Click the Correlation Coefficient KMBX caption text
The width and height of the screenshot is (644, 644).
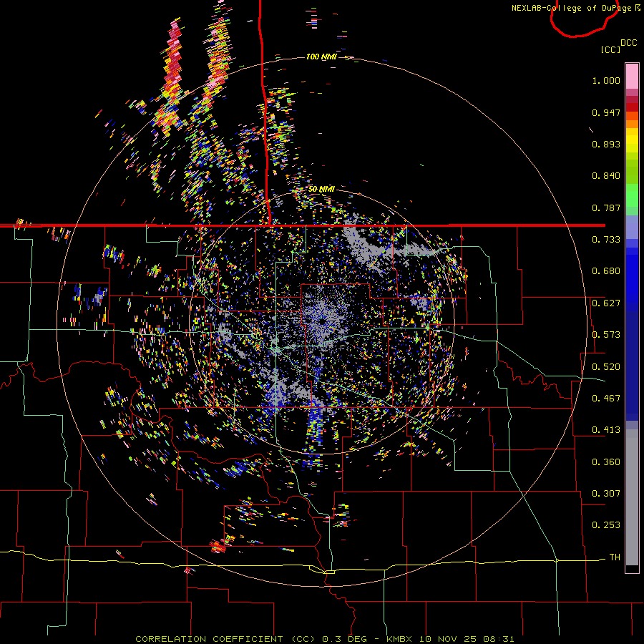click(324, 639)
